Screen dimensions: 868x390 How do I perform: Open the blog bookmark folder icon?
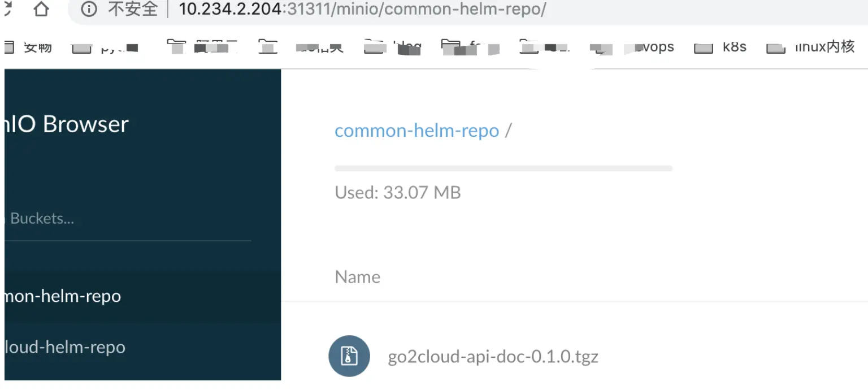pos(374,47)
